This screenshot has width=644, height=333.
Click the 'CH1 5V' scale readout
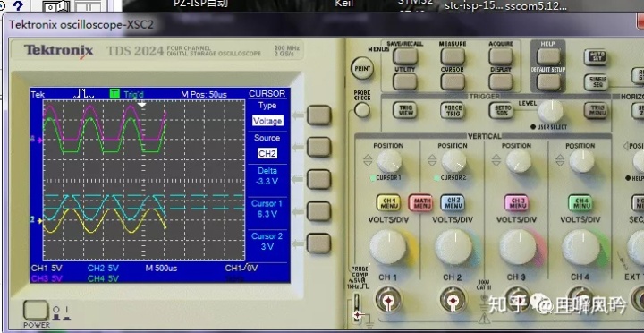[47, 268]
